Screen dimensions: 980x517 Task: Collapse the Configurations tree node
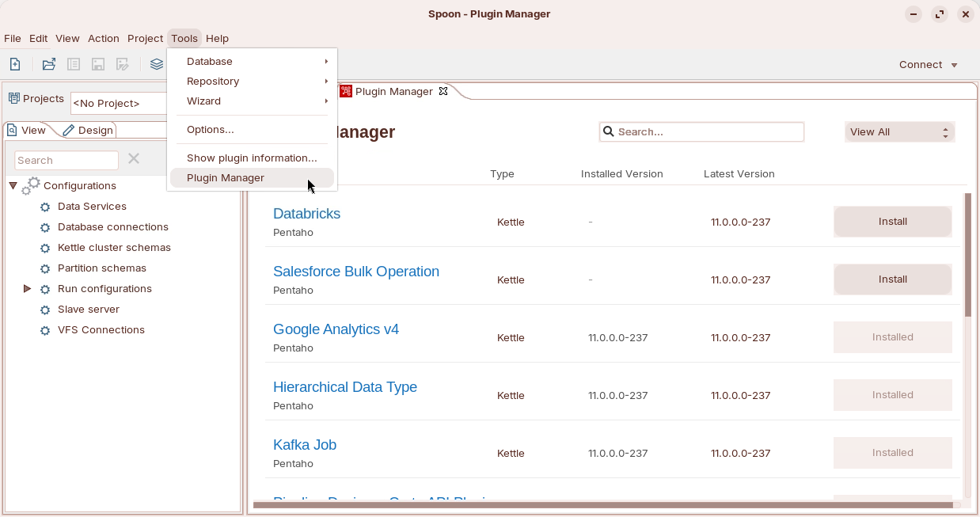click(13, 186)
